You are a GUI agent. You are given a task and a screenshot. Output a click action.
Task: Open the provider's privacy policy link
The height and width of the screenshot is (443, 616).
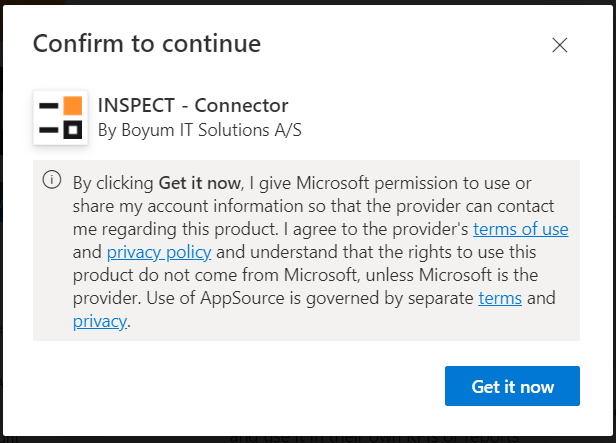tap(159, 252)
